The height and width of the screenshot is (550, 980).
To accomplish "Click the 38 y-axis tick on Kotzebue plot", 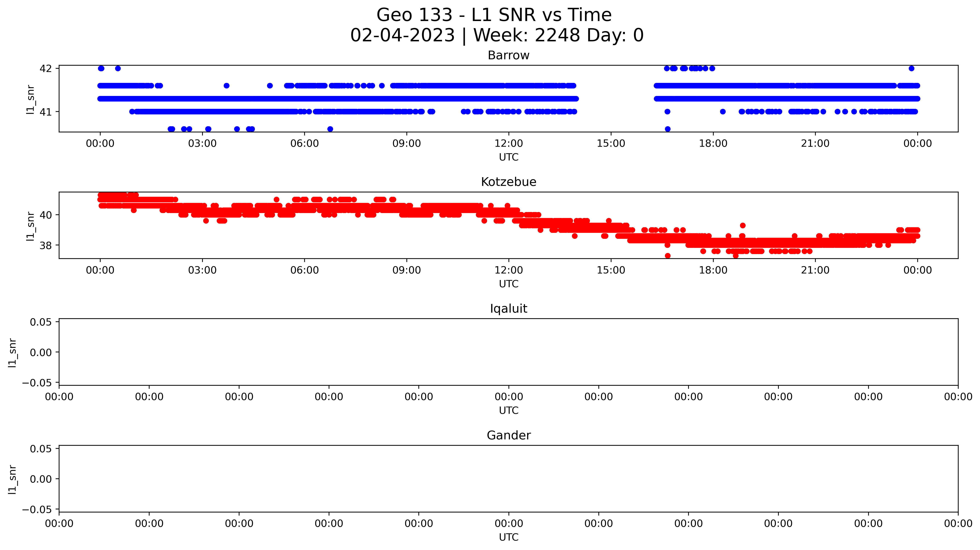I will [x=46, y=246].
